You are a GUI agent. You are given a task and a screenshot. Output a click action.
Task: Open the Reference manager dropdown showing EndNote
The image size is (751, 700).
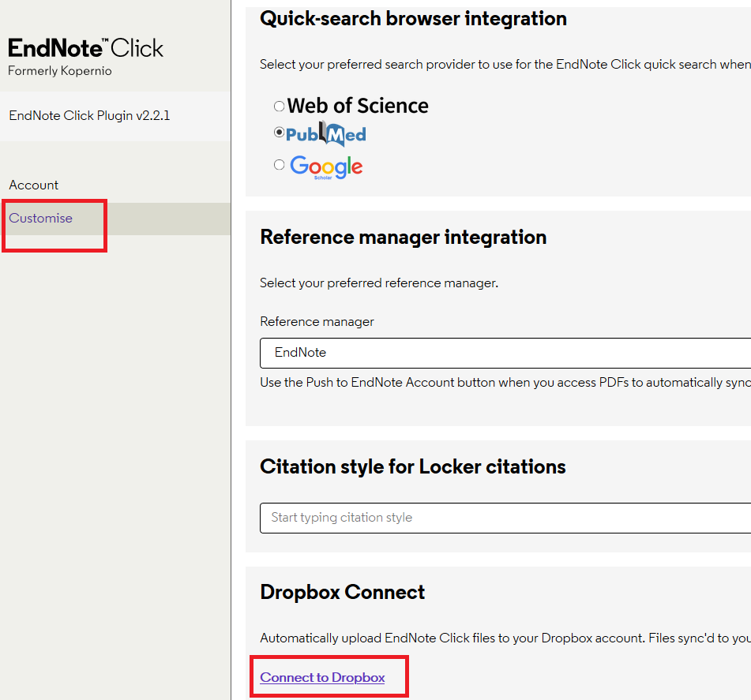[505, 353]
